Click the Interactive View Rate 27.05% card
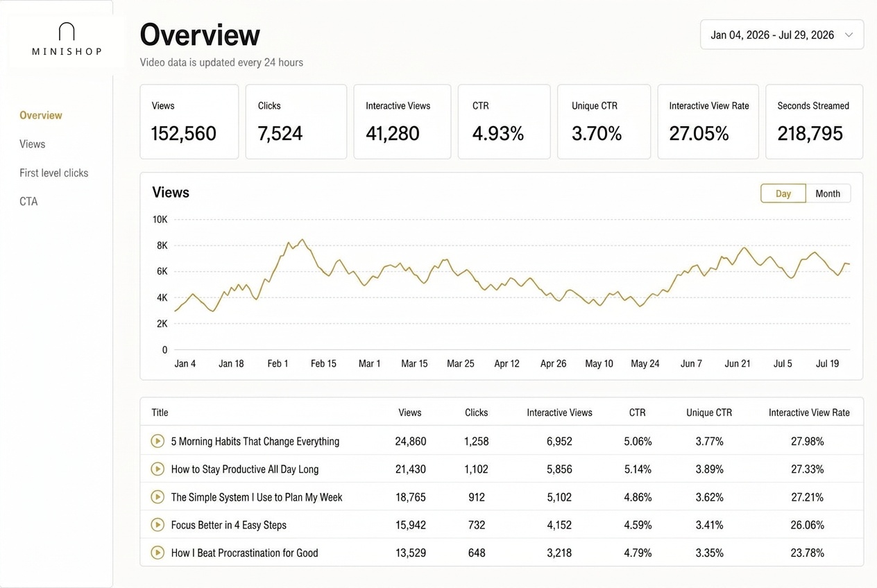The image size is (877, 588). 708,121
